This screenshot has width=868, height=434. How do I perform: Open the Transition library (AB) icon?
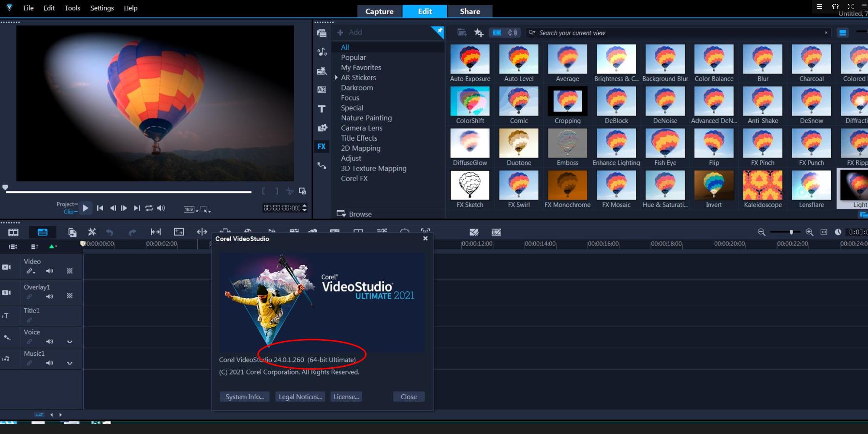[322, 89]
